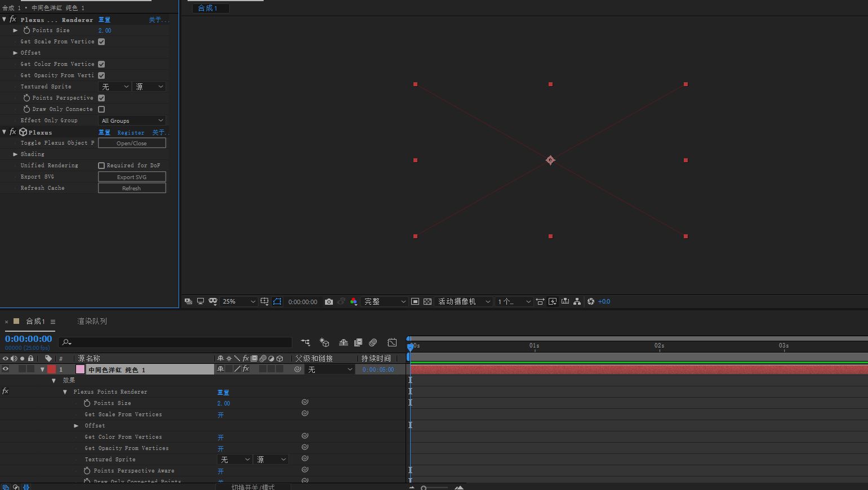Click the Points Size value 2.00 in effect panel

(105, 30)
